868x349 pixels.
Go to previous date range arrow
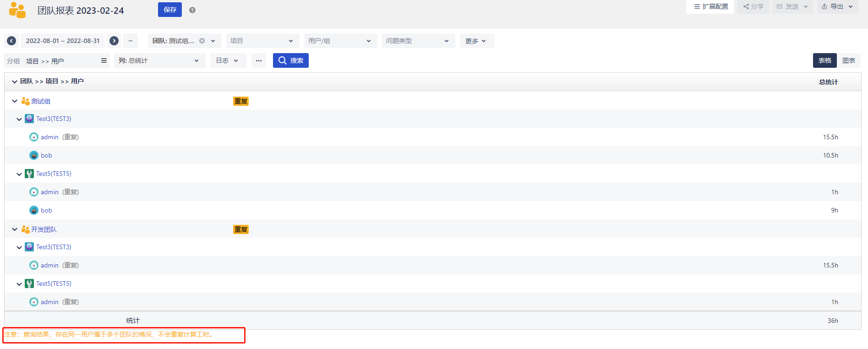pos(11,41)
